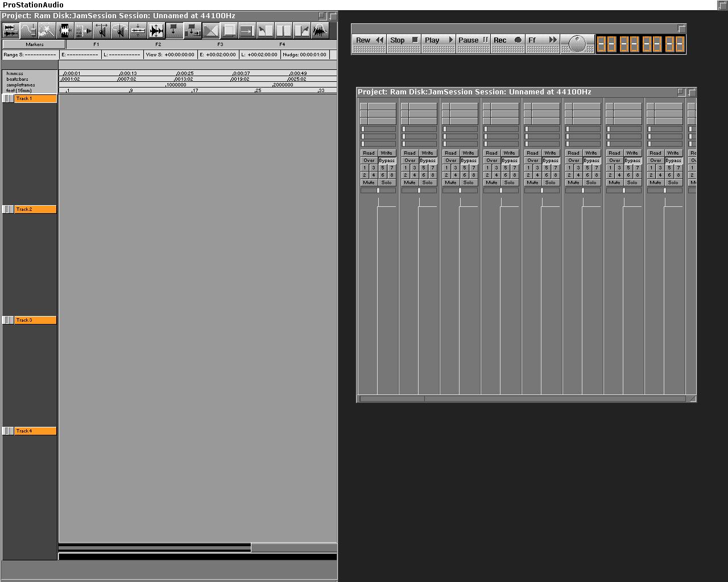Open the Markers button
Image resolution: width=728 pixels, height=582 pixels.
[x=34, y=44]
